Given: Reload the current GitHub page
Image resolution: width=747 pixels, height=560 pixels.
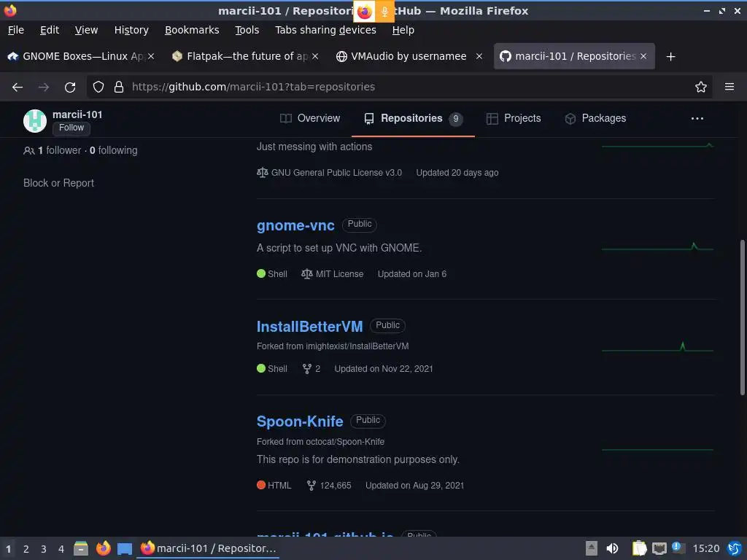Looking at the screenshot, I should [70, 87].
